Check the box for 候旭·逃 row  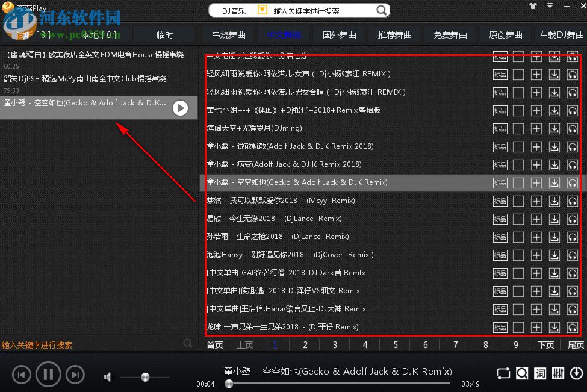[x=518, y=291]
